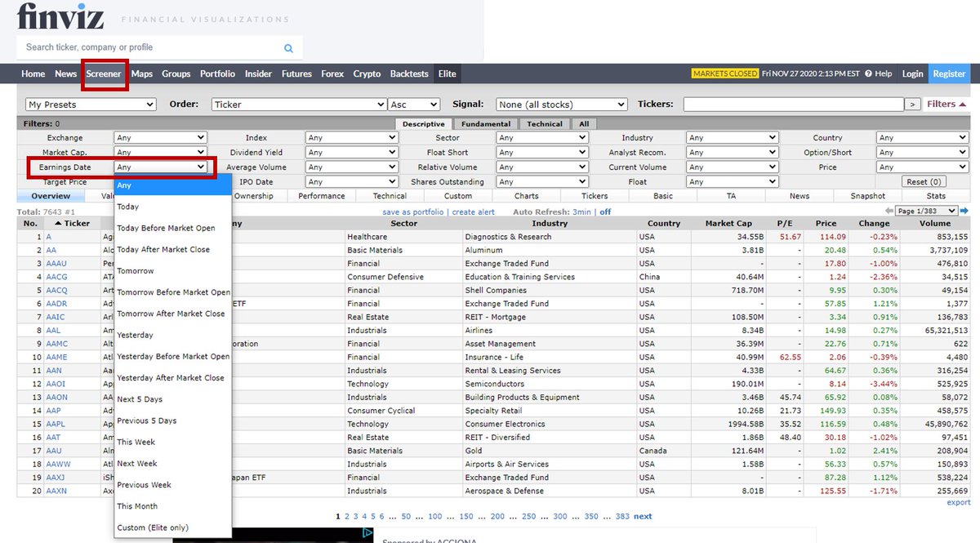Open the Maps navigation tab
Screen dimensions: 980x543
point(142,73)
